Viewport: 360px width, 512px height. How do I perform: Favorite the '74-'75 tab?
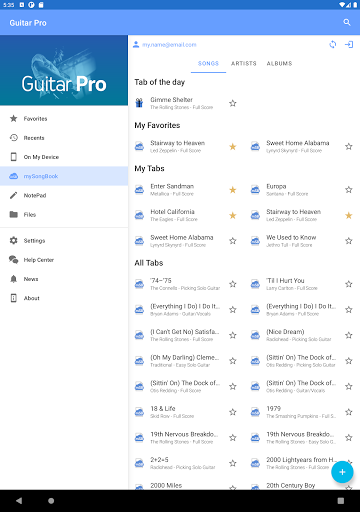[x=233, y=284]
